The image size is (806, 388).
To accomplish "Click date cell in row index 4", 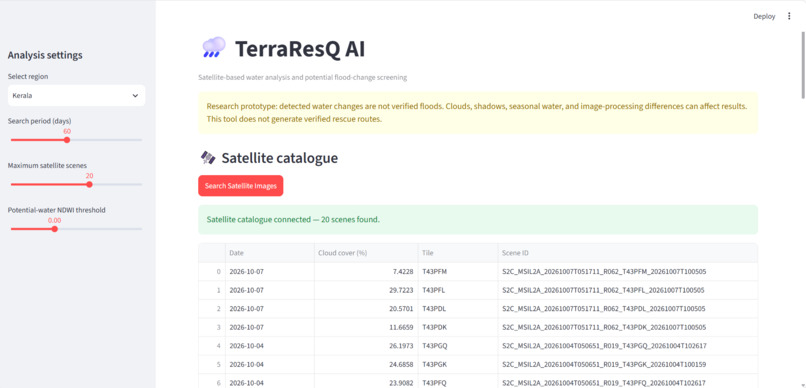I will point(269,346).
